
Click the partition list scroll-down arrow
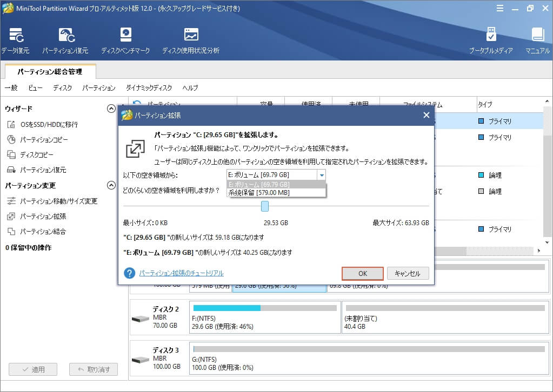(x=547, y=242)
